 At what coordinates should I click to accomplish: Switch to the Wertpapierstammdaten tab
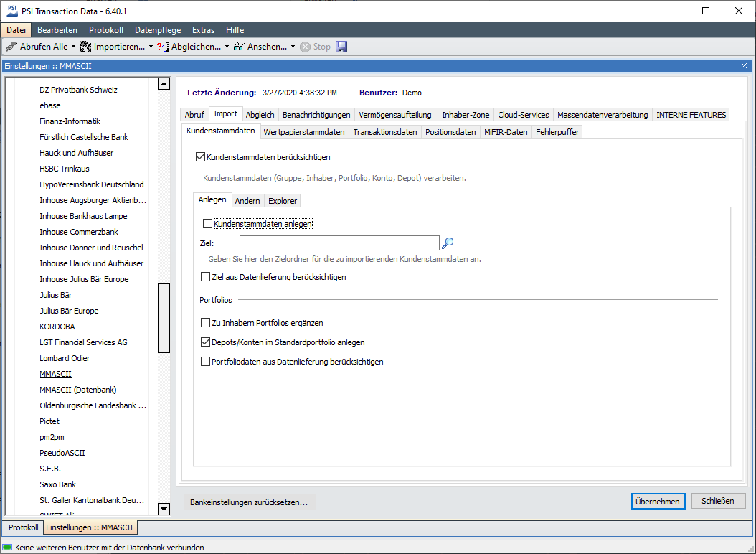click(304, 132)
